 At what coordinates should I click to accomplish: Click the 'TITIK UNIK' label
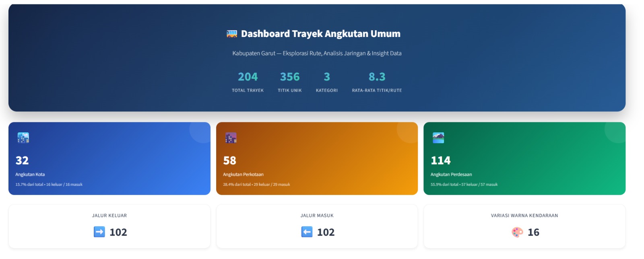coord(290,90)
